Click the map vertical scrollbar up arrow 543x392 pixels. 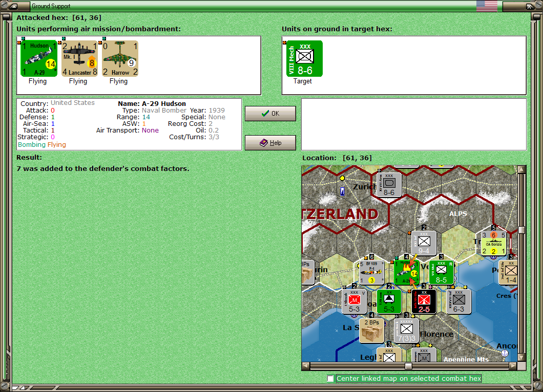coord(522,169)
